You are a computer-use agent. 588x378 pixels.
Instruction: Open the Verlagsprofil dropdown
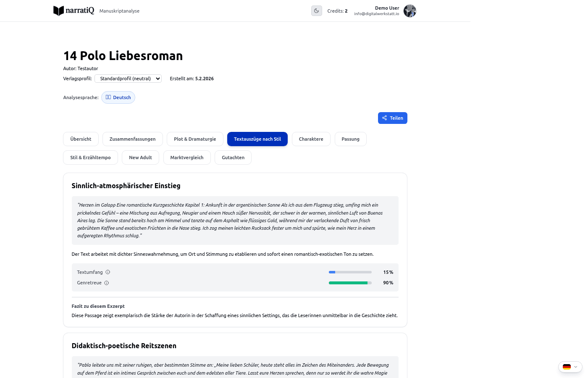(x=128, y=79)
